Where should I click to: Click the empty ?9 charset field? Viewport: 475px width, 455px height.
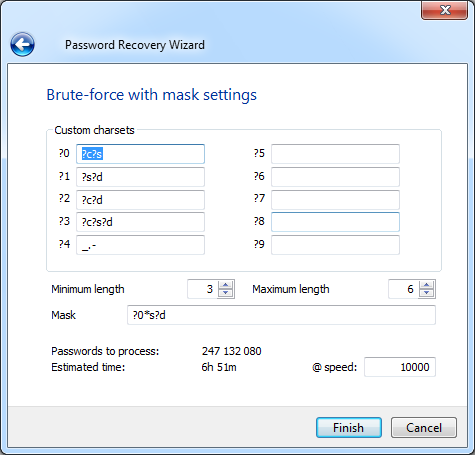(335, 245)
